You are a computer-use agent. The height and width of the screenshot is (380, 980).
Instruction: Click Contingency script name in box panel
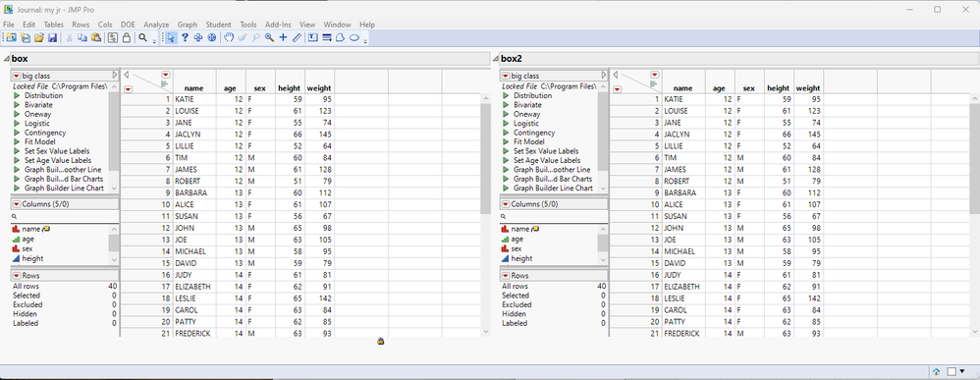(45, 133)
